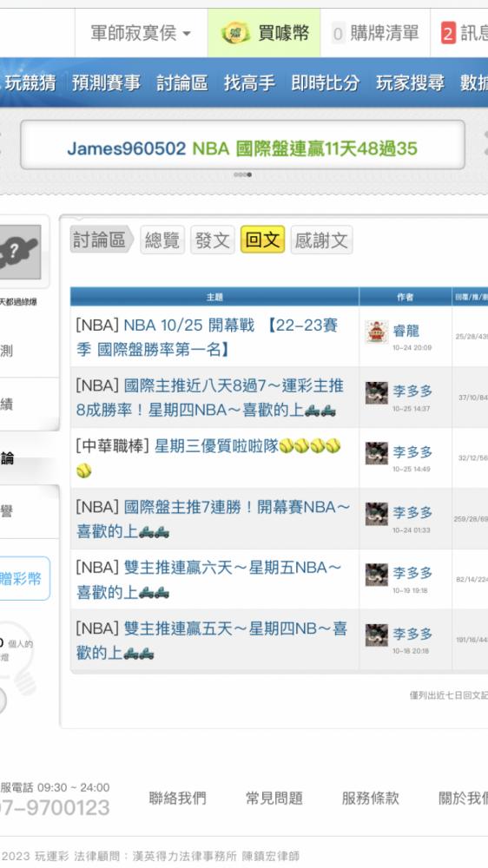Open 預測賽事 in navigation bar

click(x=106, y=83)
